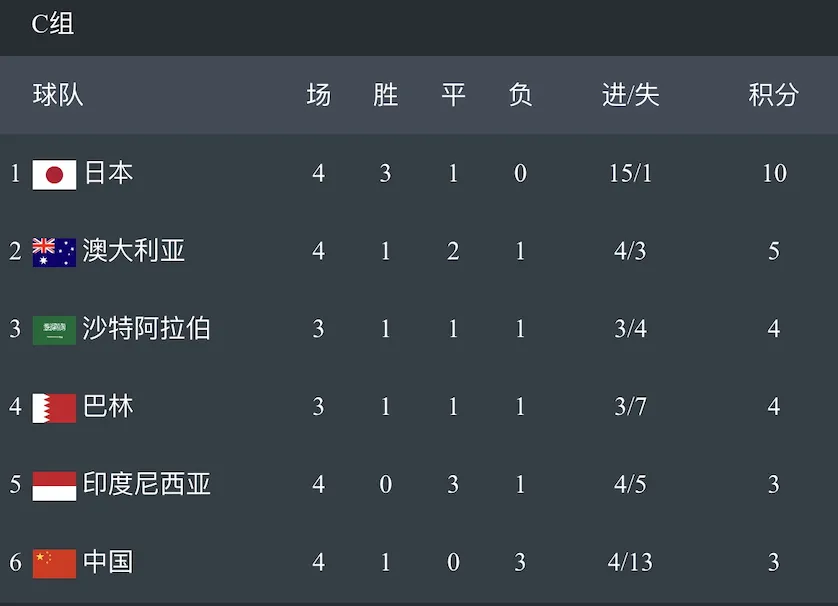This screenshot has height=606, width=838.
Task: Click the 胜 column header
Action: point(385,95)
